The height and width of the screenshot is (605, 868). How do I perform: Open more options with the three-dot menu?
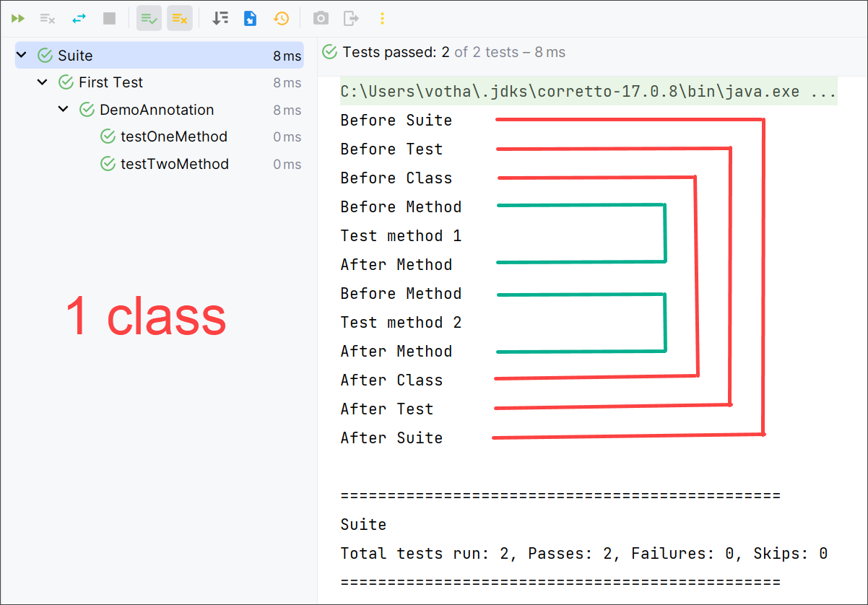point(382,18)
